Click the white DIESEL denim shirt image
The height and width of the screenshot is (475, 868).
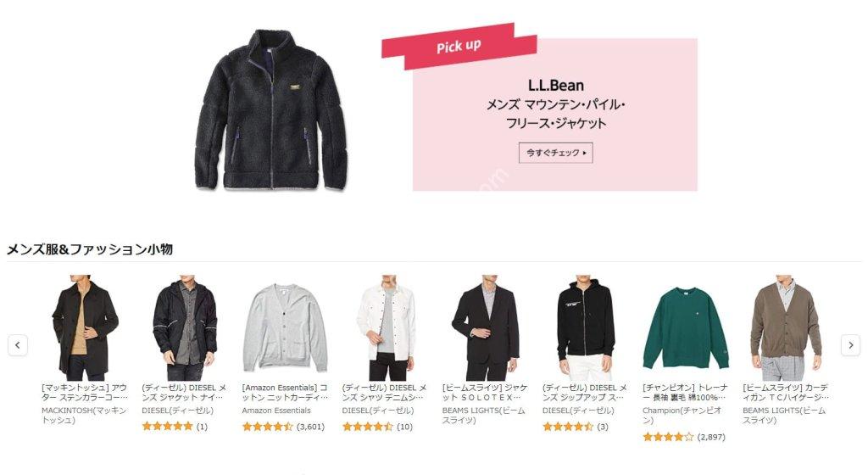(x=386, y=327)
